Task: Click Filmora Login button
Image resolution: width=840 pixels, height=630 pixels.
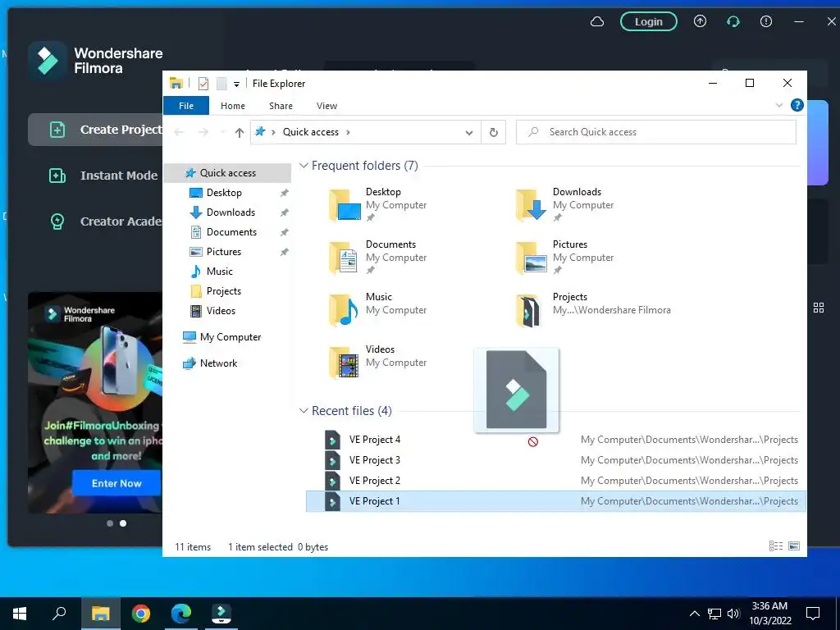Action: point(649,22)
